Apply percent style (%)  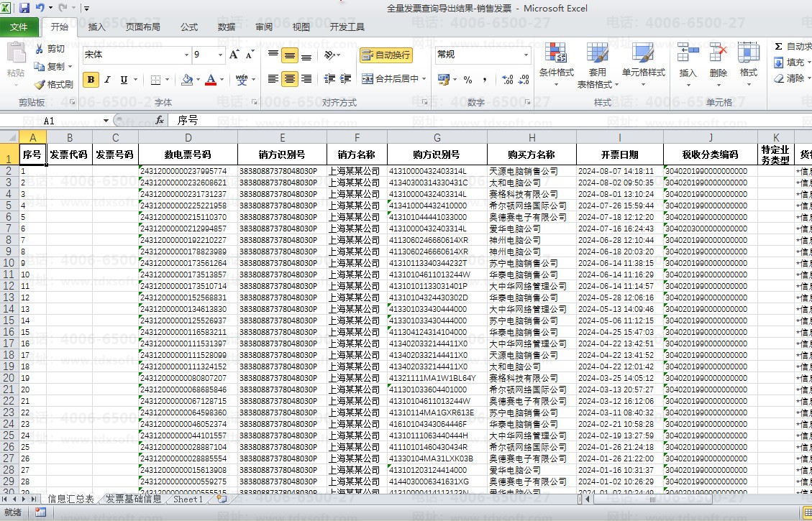(x=467, y=80)
